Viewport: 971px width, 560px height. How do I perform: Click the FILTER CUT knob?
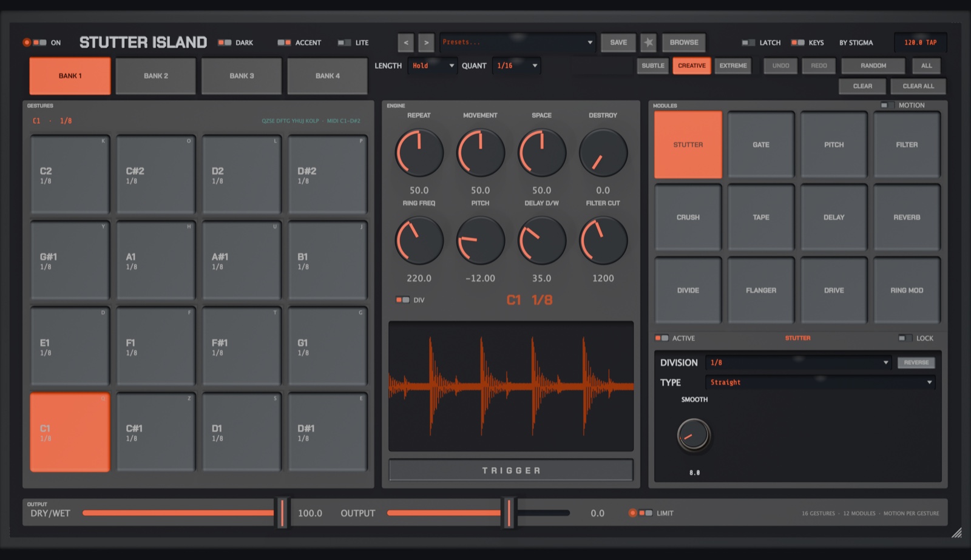pos(603,241)
